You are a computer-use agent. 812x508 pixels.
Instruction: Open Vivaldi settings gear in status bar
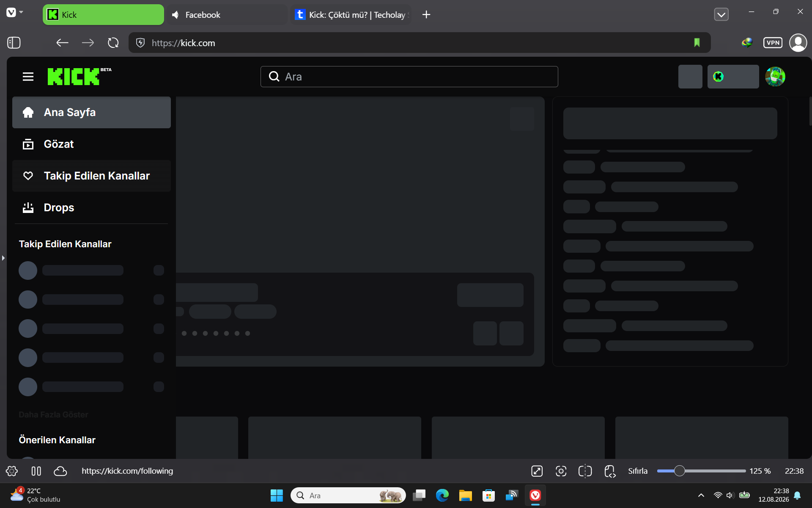(x=12, y=471)
